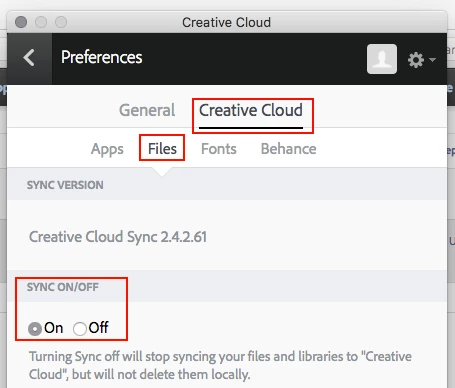Click the Creative Cloud window title
Screen dimensions: 455x388
(226, 22)
